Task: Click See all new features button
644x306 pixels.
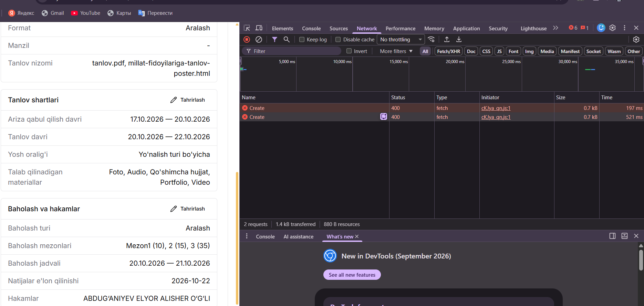Action: (352, 275)
